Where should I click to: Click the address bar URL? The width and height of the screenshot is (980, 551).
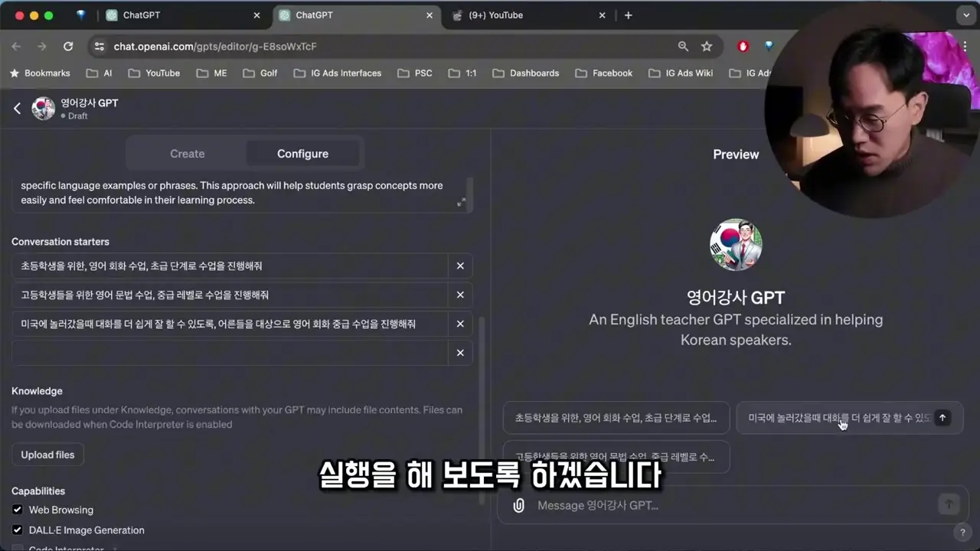pos(215,47)
